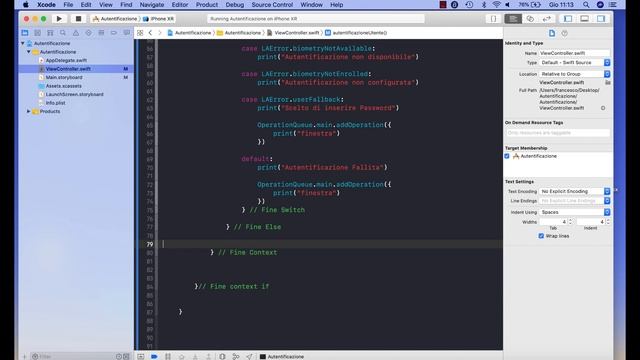Switch to the Assistant editor
Image resolution: width=640 pixels, height=360 pixels.
530,19
